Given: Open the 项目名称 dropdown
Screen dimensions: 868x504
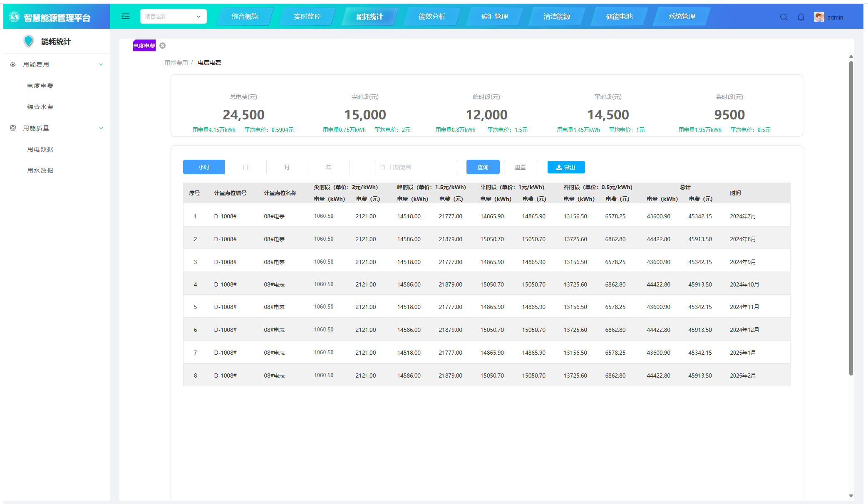Looking at the screenshot, I should click(173, 17).
